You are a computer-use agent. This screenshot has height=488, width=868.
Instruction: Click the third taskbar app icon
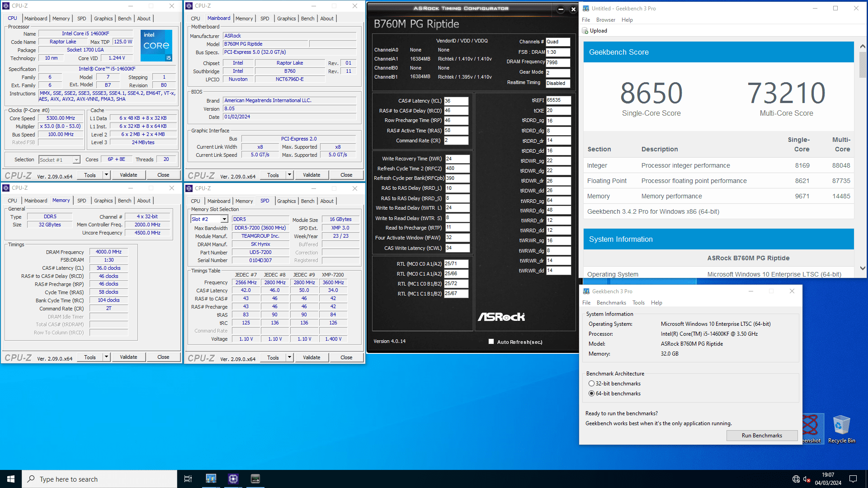(x=255, y=479)
